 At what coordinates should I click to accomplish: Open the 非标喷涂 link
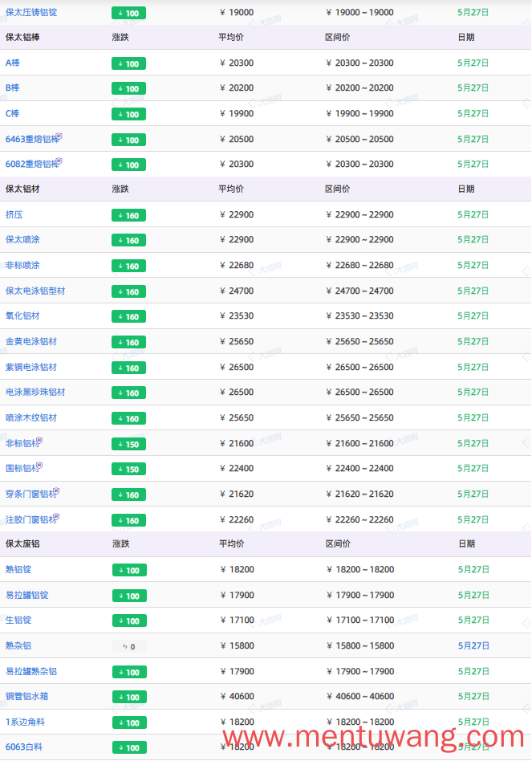22,265
